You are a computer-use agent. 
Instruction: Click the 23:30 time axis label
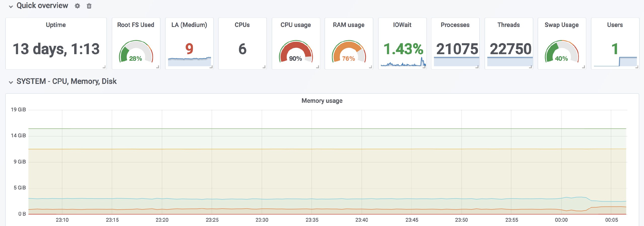click(x=262, y=220)
